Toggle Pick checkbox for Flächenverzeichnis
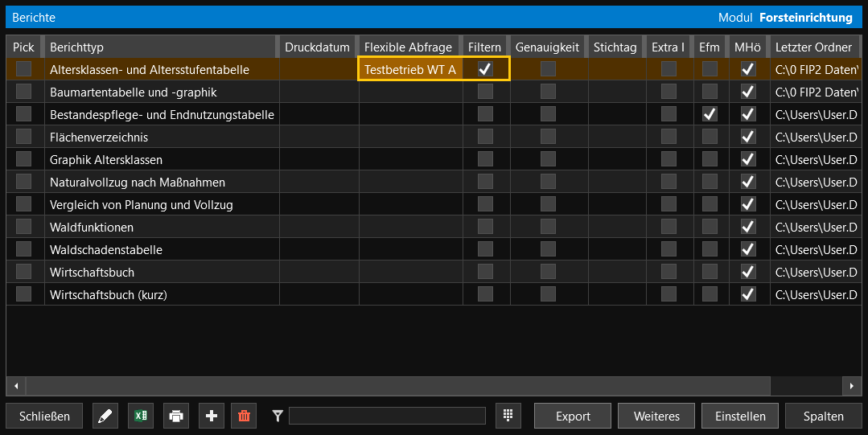Screen dimensions: 868x435 [24, 137]
